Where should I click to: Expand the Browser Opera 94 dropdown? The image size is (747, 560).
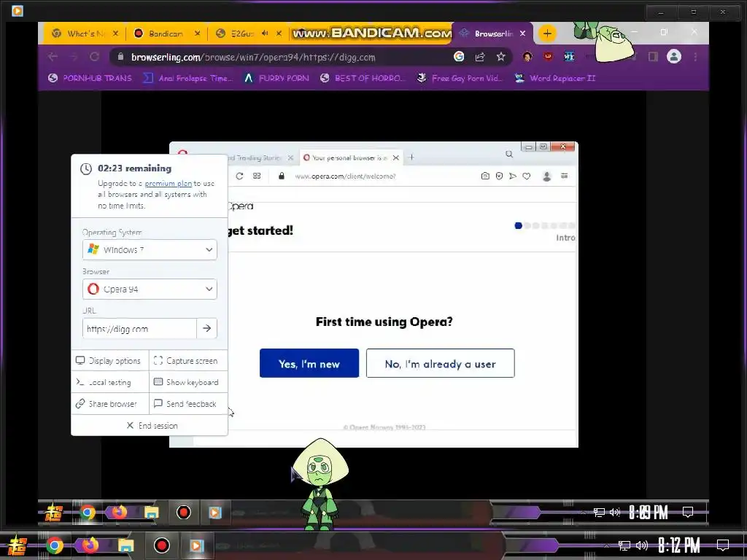(150, 289)
